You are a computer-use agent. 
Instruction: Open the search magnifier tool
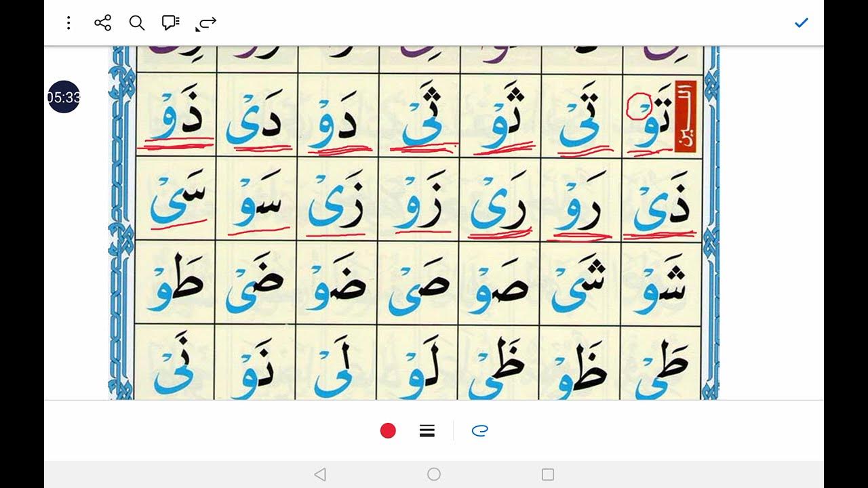point(137,23)
